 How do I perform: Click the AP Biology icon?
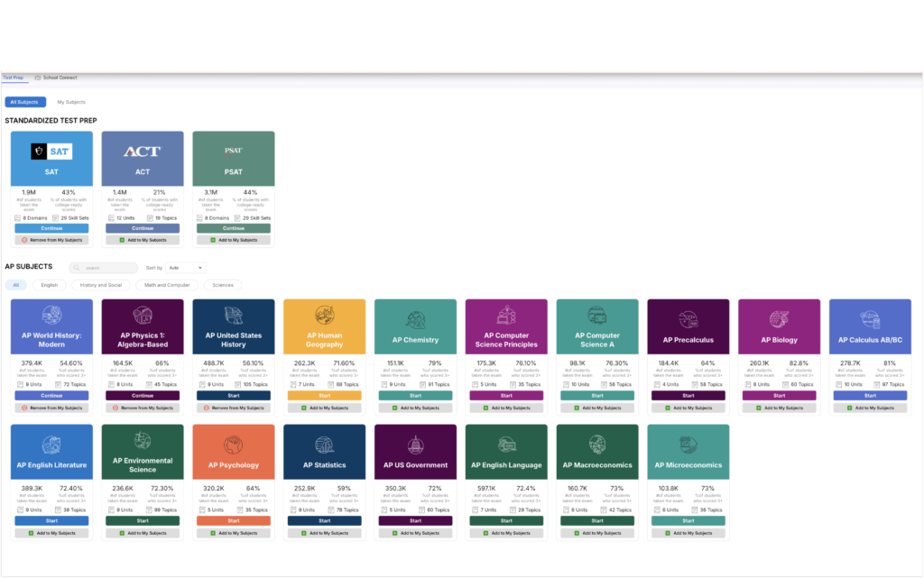point(779,319)
